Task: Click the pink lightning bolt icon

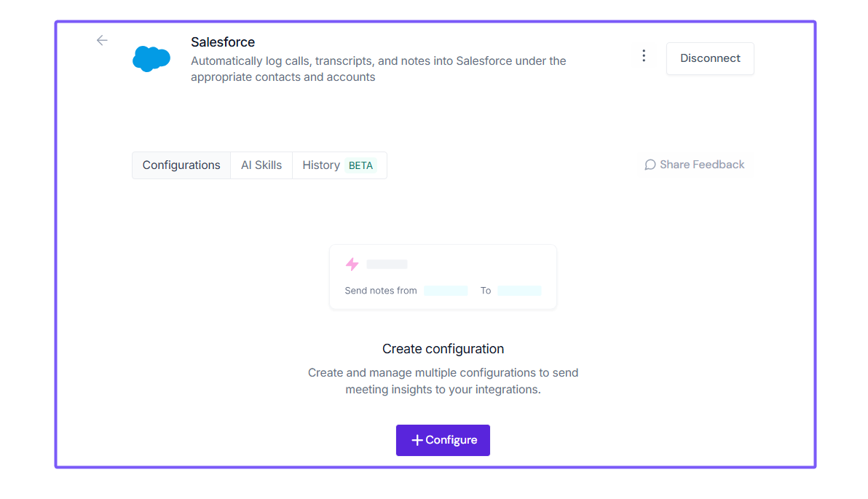Action: pyautogui.click(x=352, y=264)
